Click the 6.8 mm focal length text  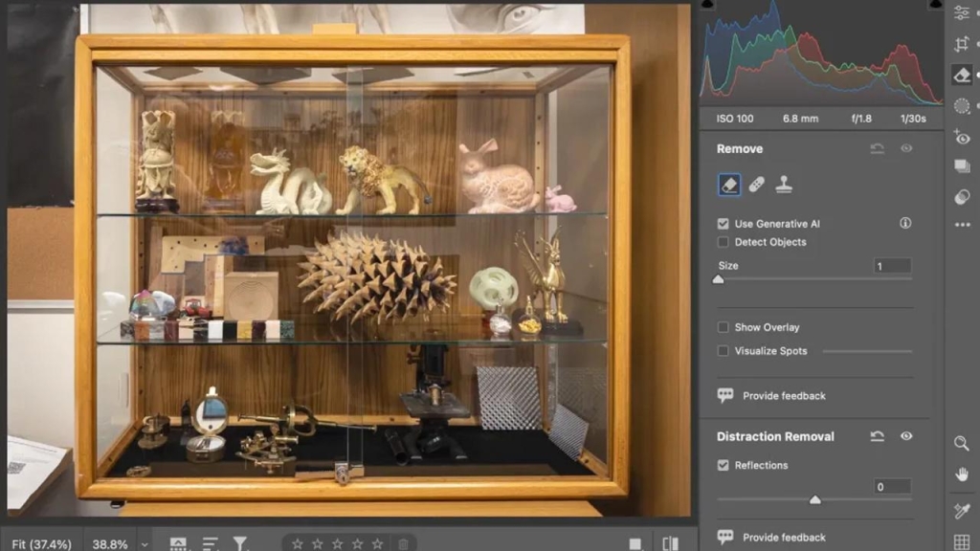click(801, 119)
